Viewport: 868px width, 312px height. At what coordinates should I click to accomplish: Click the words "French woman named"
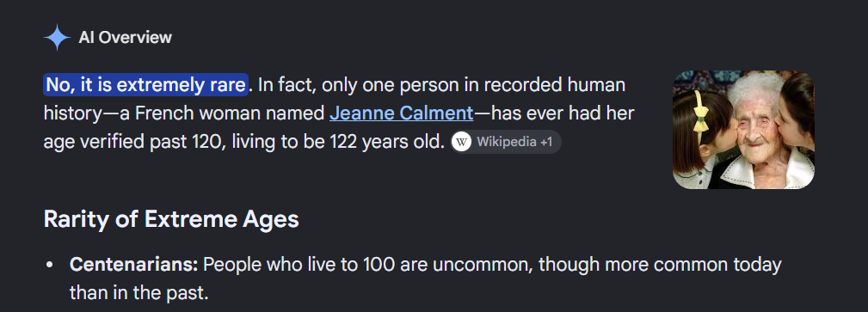[230, 113]
